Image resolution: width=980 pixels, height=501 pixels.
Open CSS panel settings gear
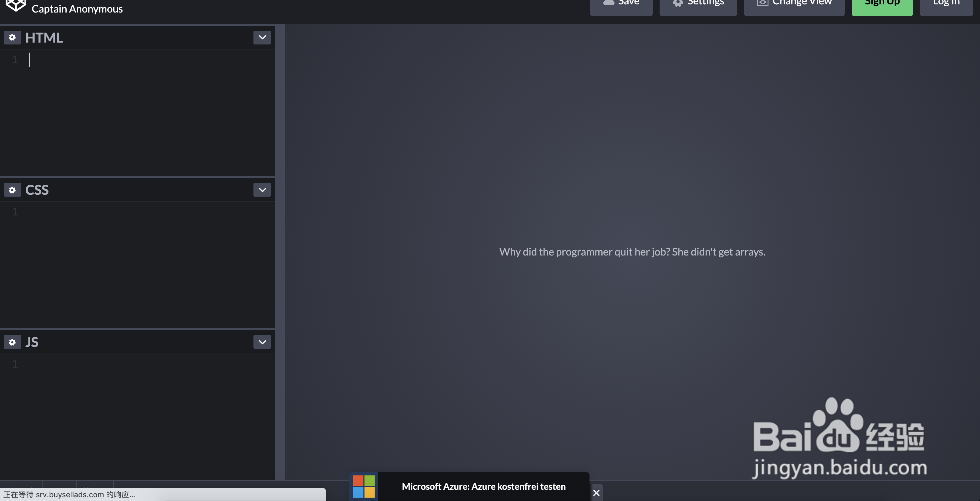click(x=12, y=189)
